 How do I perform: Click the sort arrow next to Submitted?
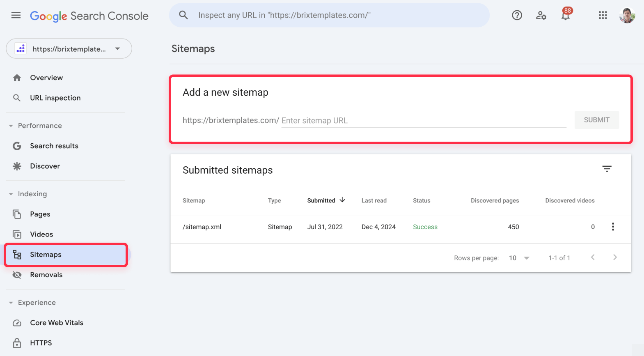click(x=342, y=200)
